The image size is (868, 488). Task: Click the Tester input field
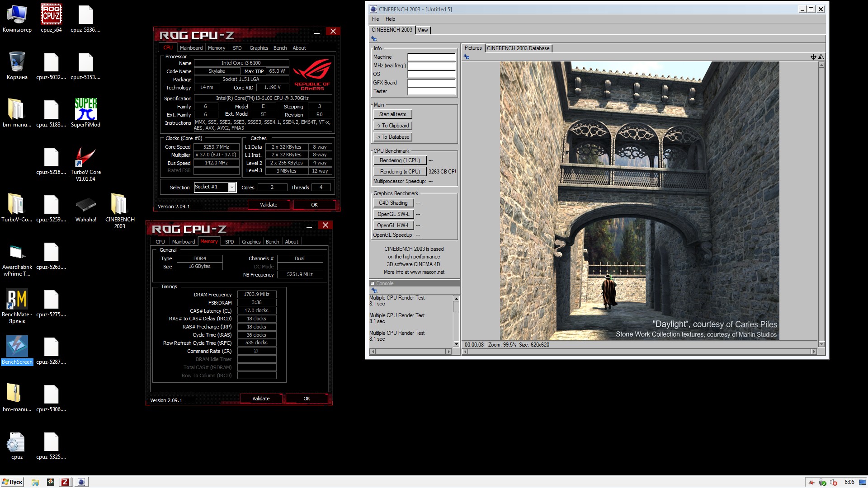pyautogui.click(x=431, y=91)
